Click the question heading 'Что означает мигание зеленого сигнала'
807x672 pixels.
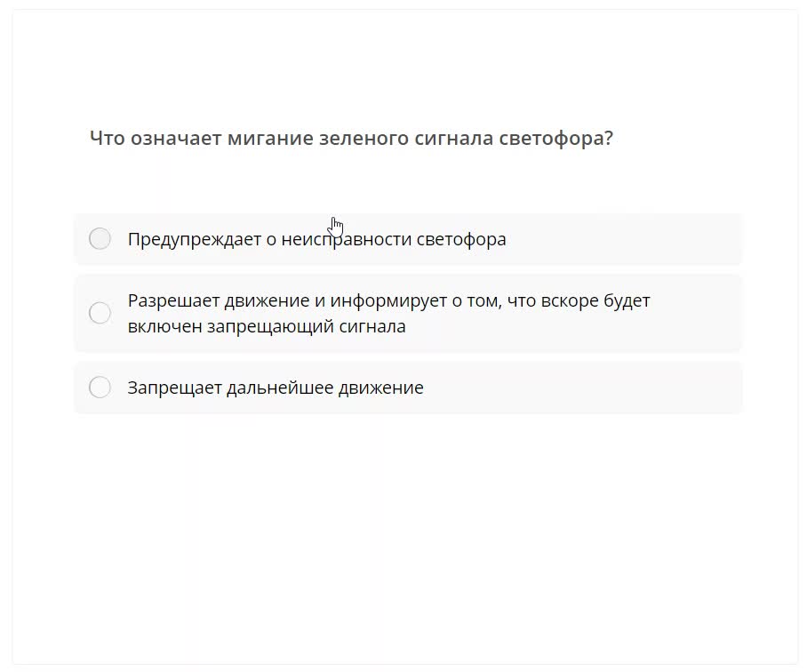(x=292, y=139)
